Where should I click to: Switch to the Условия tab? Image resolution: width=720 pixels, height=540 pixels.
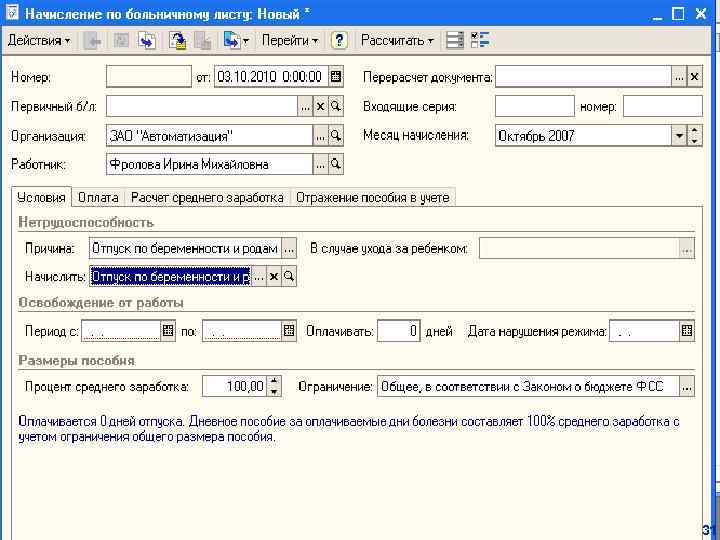point(41,197)
